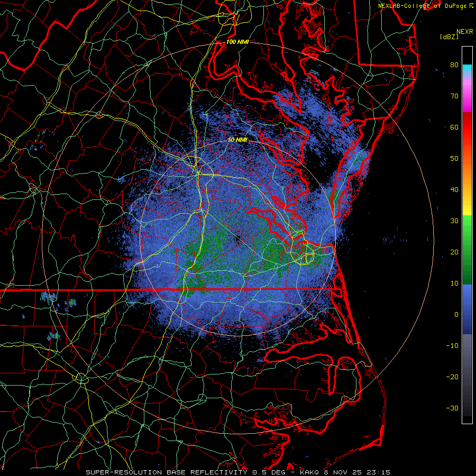The height and width of the screenshot is (476, 476).
Task: Select the 100 NMI range ring label
Action: point(237,42)
